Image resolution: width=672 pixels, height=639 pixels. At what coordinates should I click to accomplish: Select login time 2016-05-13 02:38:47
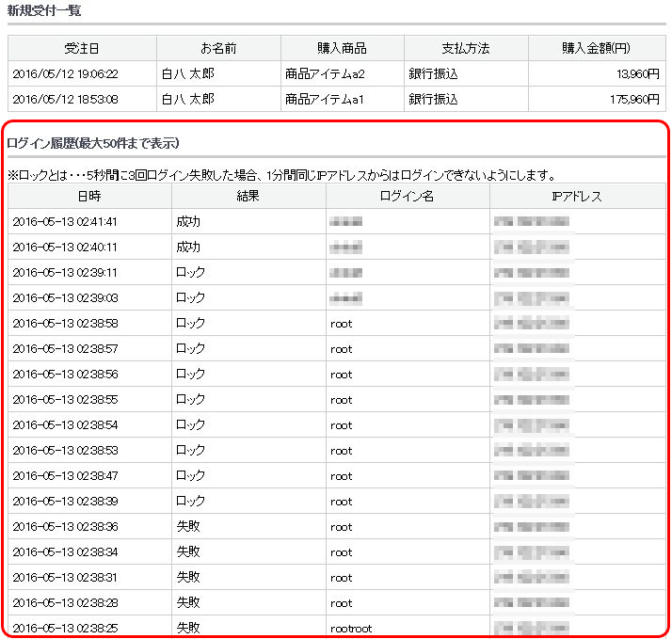click(65, 475)
